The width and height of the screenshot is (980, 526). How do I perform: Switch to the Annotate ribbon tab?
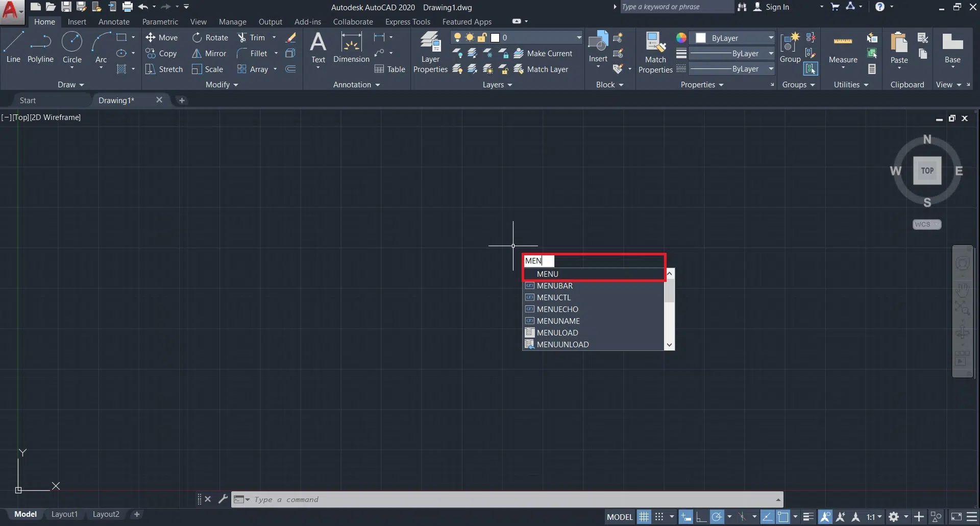pyautogui.click(x=114, y=22)
